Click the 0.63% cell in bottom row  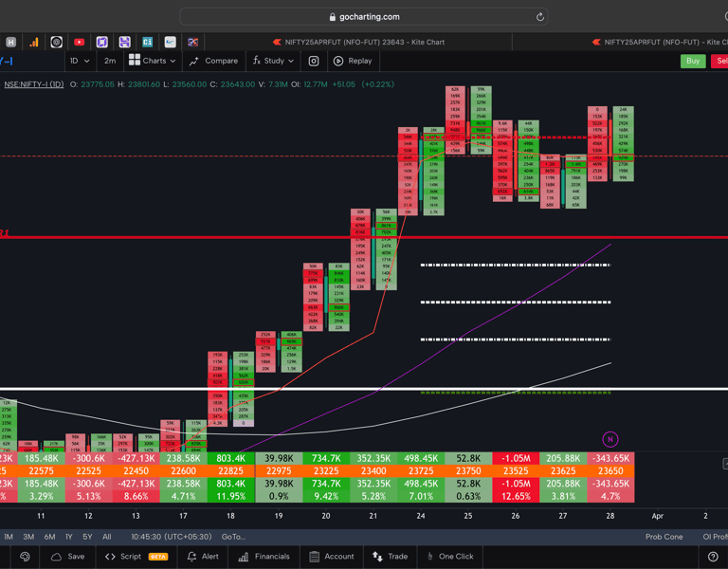[468, 496]
